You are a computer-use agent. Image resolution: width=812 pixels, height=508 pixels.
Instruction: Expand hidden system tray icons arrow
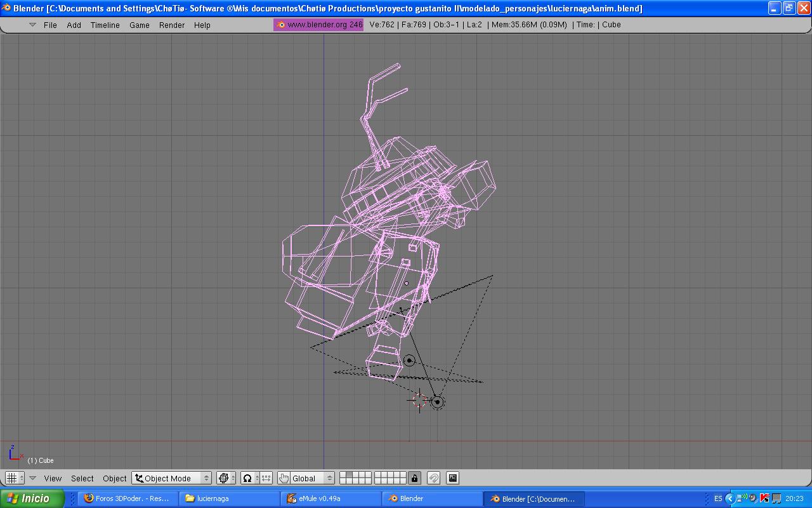[x=730, y=498]
